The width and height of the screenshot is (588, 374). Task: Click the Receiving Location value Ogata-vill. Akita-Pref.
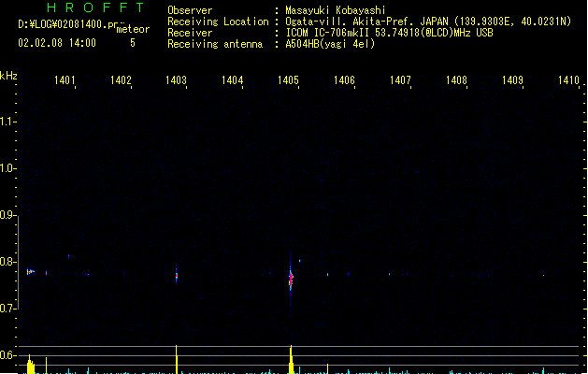click(x=351, y=22)
